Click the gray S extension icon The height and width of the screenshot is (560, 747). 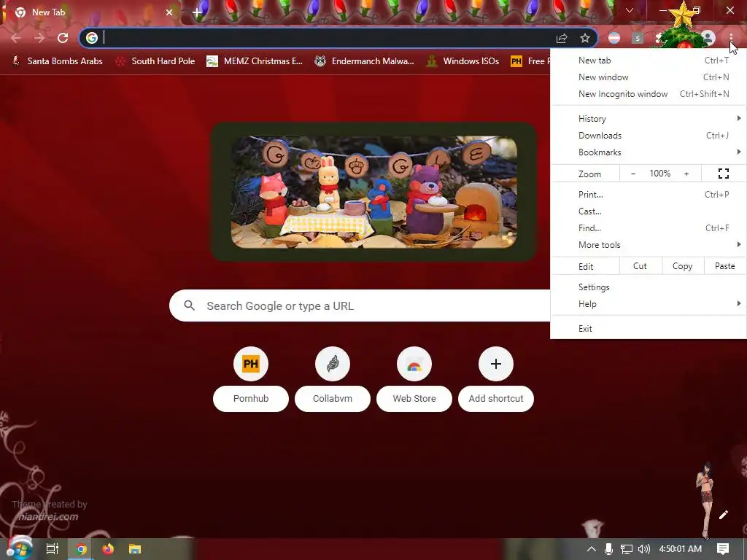[x=638, y=38]
